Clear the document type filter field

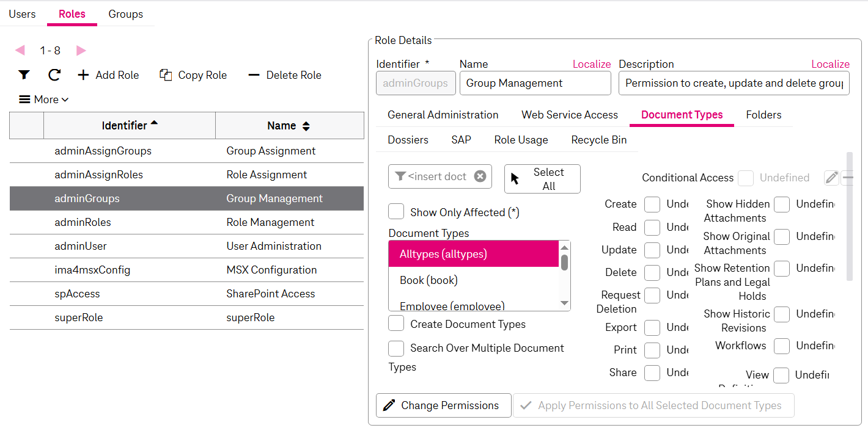click(480, 176)
